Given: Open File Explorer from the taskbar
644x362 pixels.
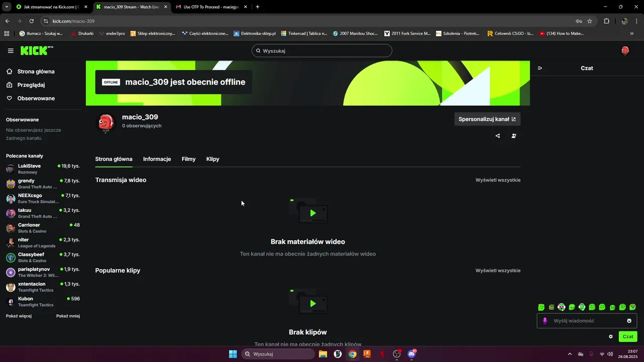Looking at the screenshot, I should point(323,354).
